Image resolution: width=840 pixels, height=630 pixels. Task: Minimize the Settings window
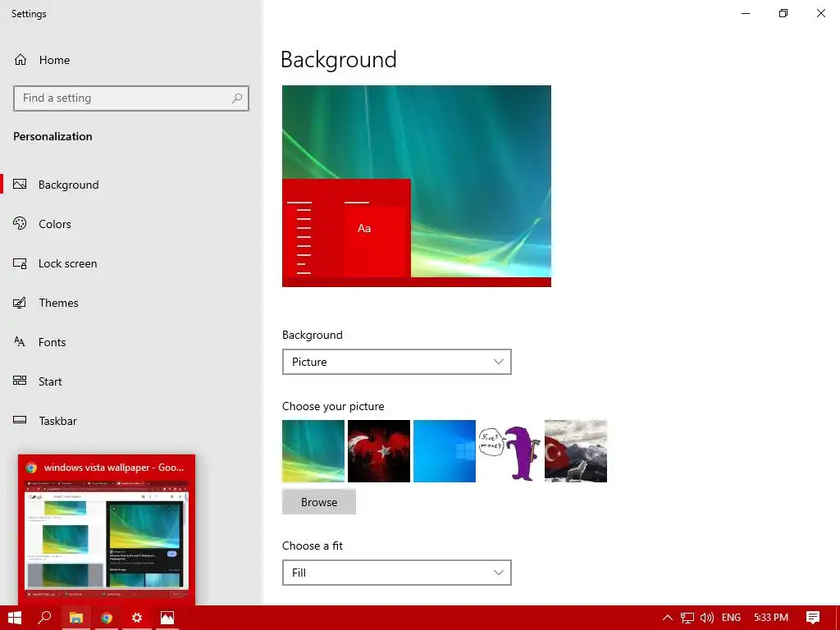[746, 13]
